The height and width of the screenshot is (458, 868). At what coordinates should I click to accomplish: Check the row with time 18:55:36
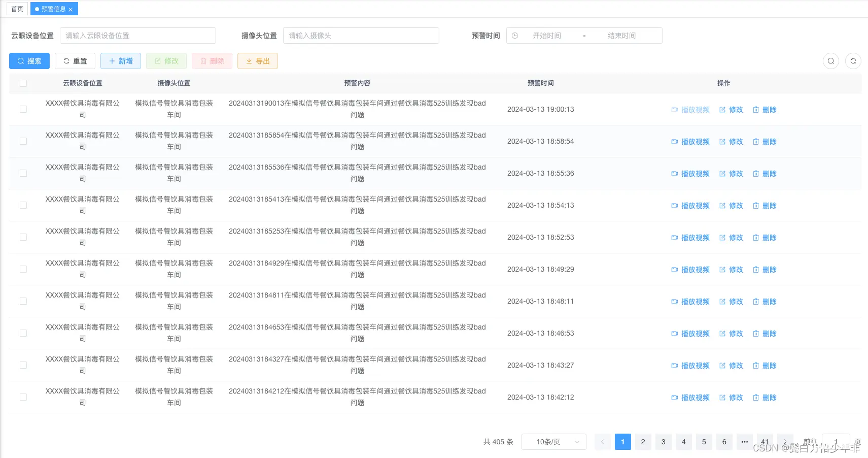pyautogui.click(x=23, y=173)
